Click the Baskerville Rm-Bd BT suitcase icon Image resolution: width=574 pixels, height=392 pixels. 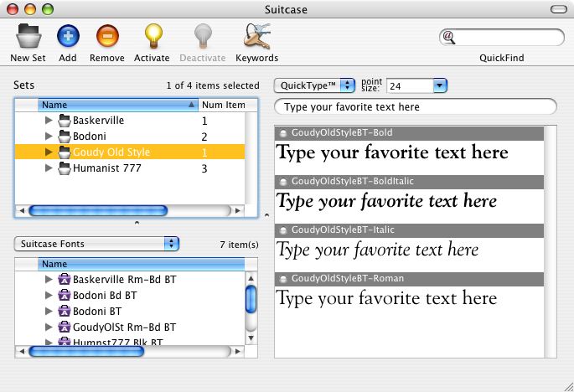coord(64,279)
